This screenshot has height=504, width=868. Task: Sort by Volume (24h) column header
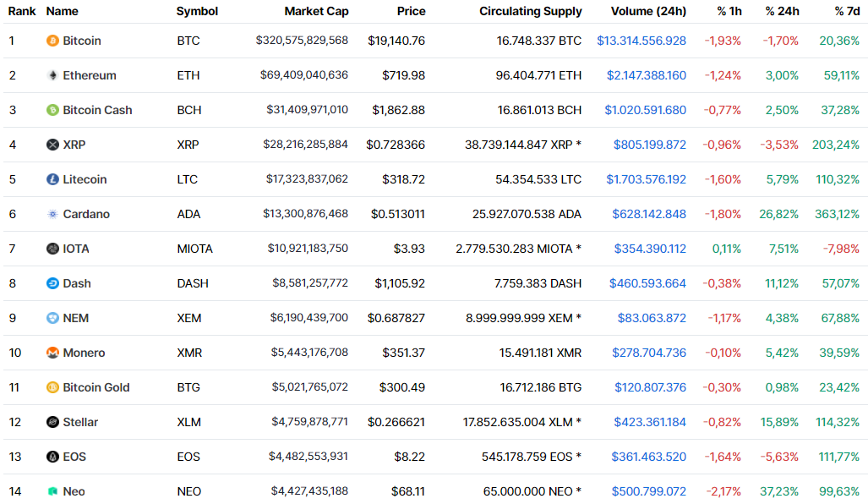[x=648, y=11]
